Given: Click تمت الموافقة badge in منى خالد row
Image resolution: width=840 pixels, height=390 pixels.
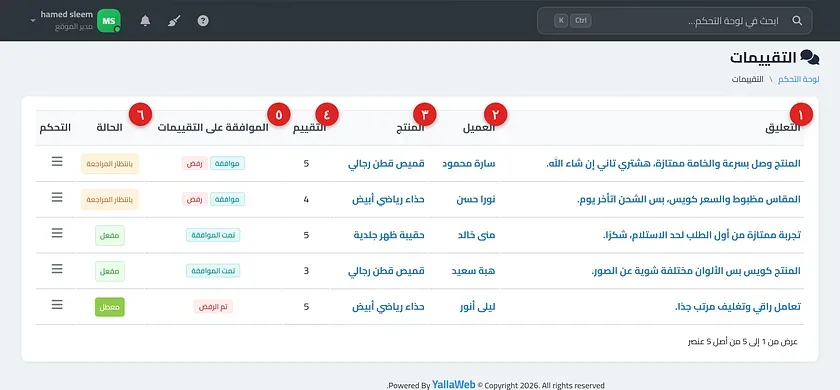Looking at the screenshot, I should click(x=213, y=235).
